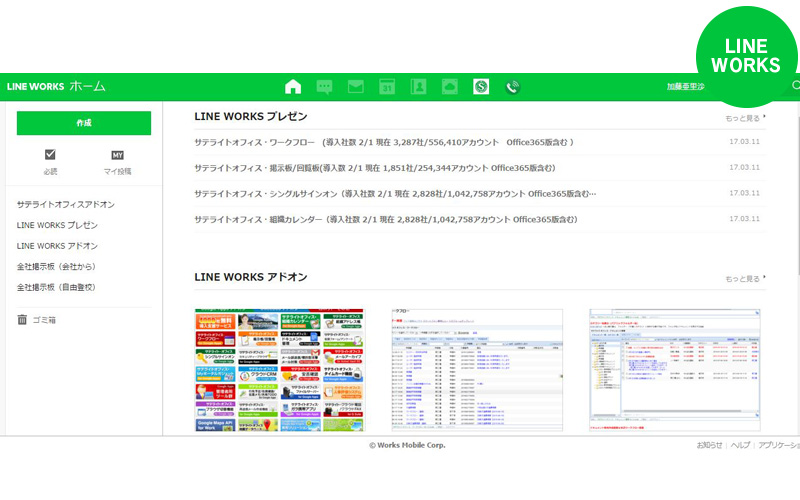The image size is (800, 500).
Task: Click the 作成 create button
Action: pos(84,123)
